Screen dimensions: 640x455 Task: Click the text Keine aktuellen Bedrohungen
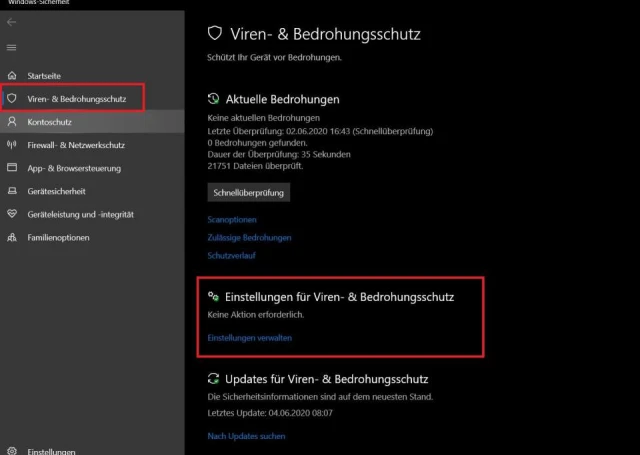click(x=264, y=118)
